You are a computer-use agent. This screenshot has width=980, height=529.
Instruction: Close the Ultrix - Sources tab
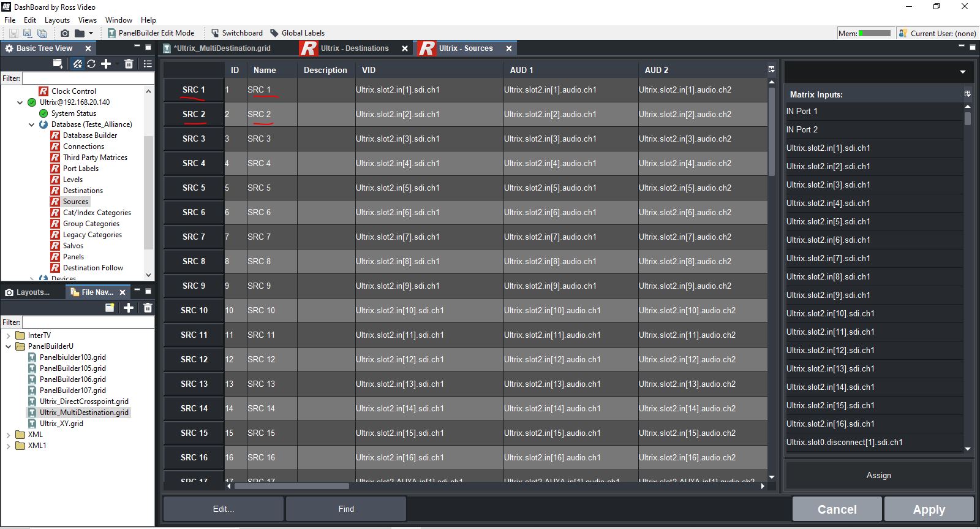(x=509, y=48)
